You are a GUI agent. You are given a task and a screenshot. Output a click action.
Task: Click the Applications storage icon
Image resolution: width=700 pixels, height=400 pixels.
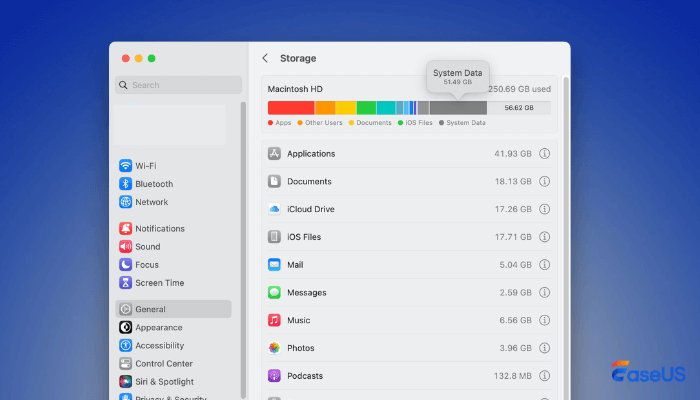[274, 154]
